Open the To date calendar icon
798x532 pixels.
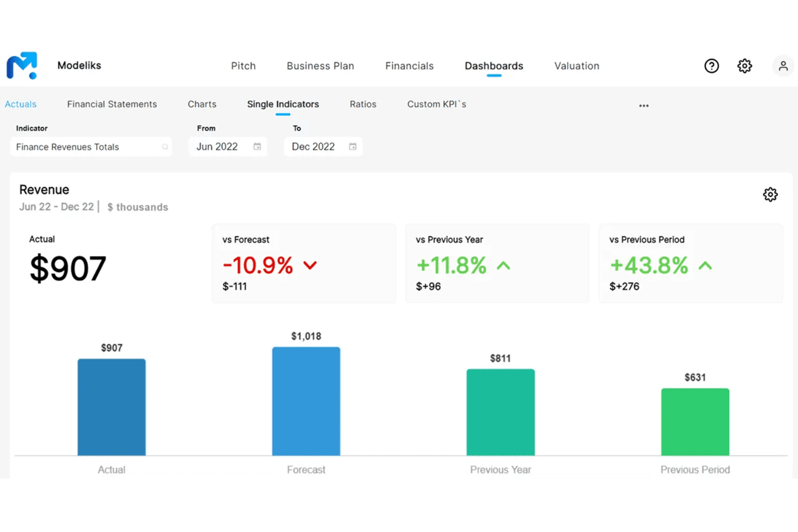pyautogui.click(x=353, y=146)
